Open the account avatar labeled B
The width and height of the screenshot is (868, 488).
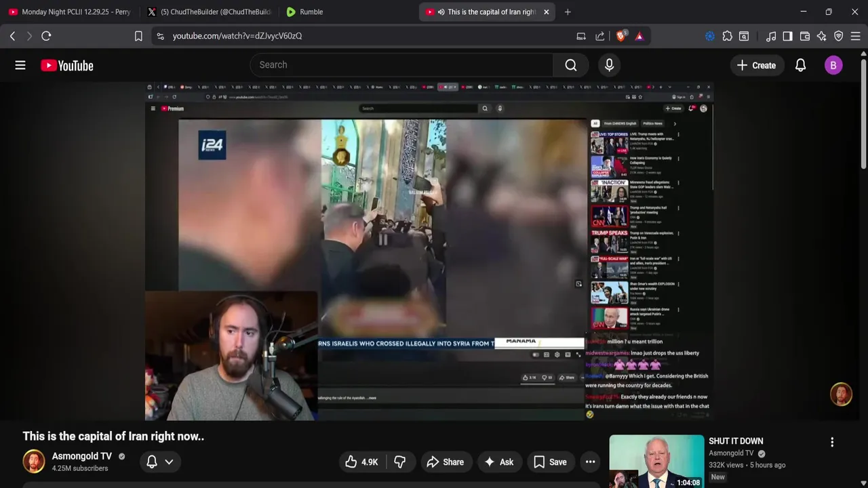(x=833, y=65)
